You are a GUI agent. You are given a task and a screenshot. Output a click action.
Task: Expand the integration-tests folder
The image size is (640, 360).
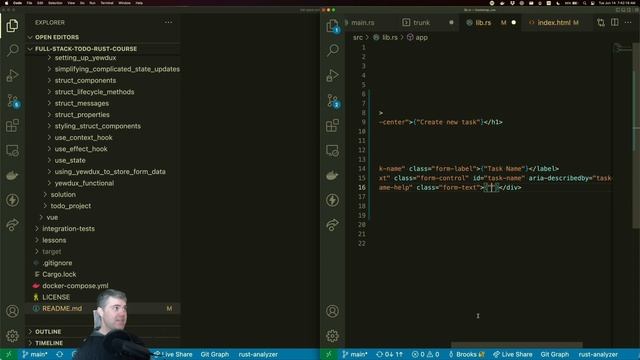(68, 229)
